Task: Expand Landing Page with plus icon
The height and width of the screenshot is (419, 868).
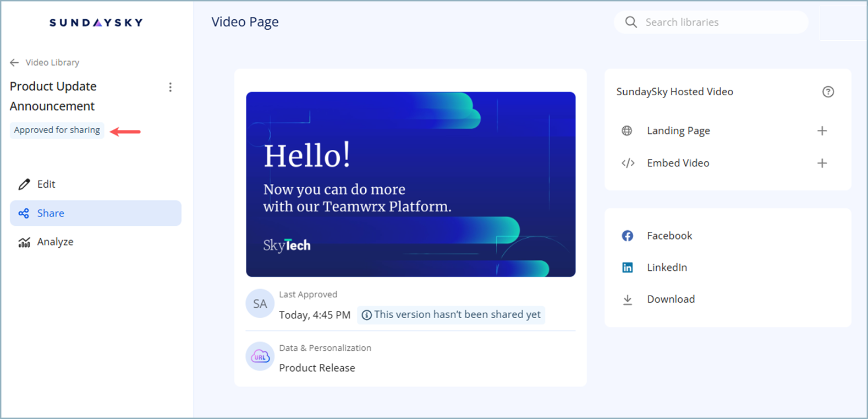Action: click(x=822, y=130)
